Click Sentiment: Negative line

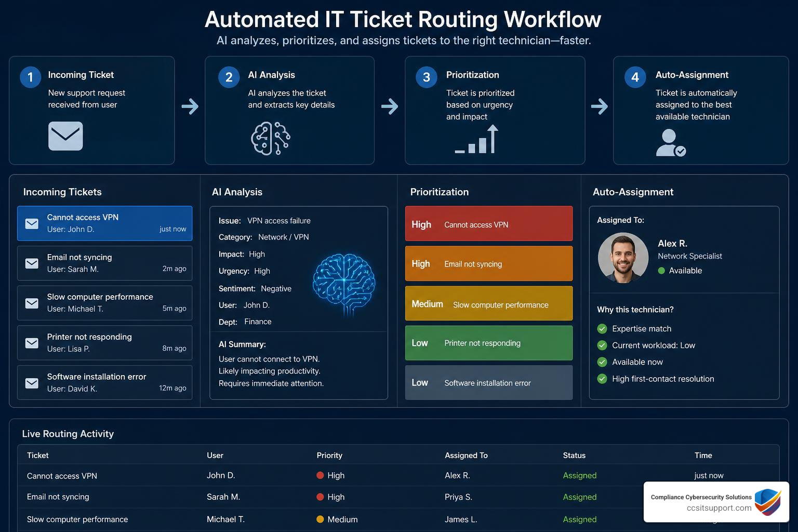click(255, 289)
